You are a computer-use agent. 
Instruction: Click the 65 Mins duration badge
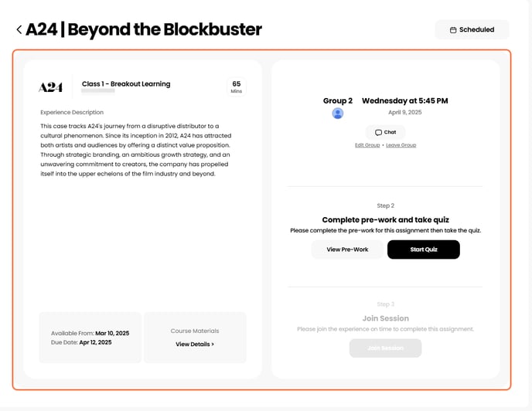coord(236,87)
